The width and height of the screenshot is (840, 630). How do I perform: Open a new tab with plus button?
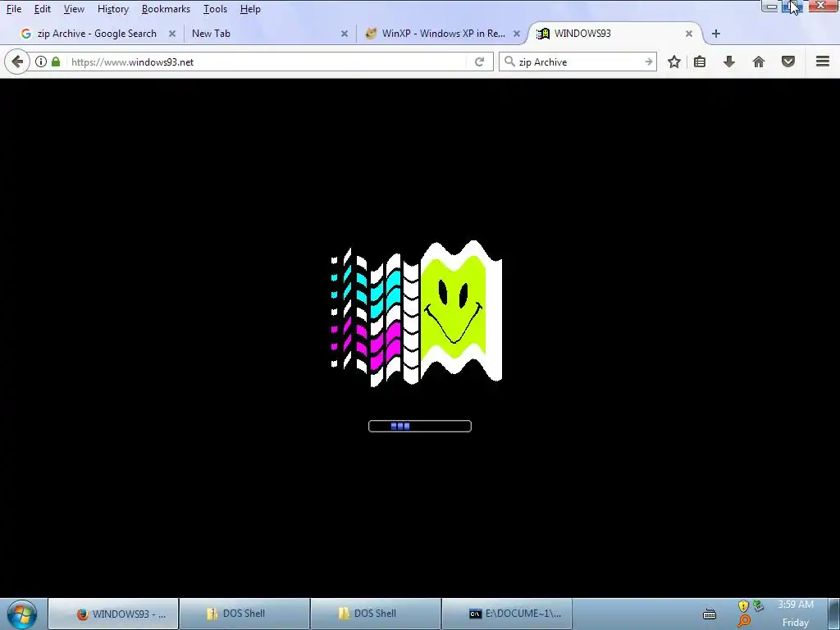pyautogui.click(x=715, y=34)
